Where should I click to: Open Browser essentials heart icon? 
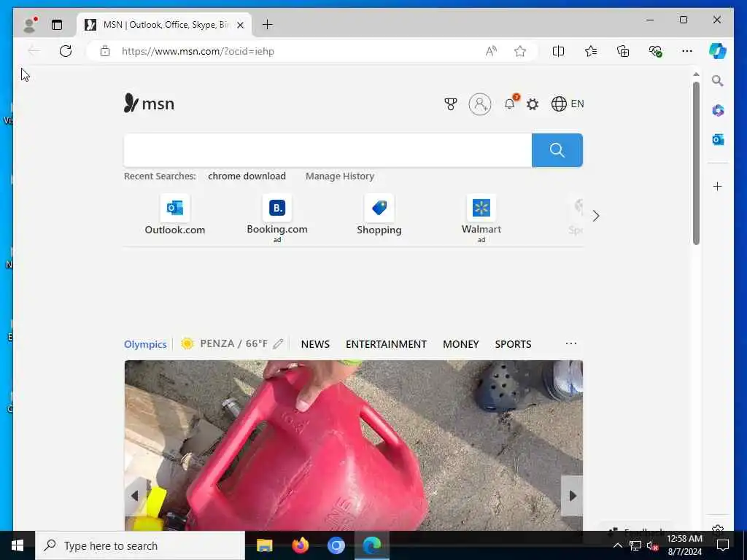tap(656, 51)
